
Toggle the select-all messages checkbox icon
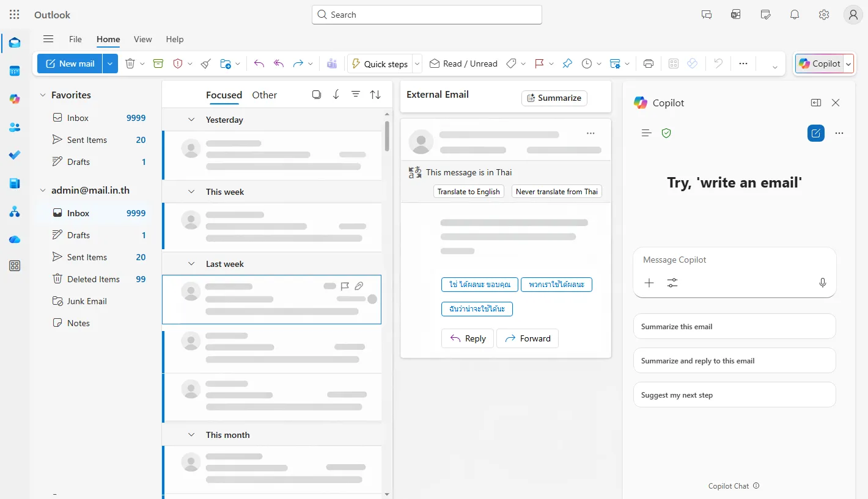[316, 95]
